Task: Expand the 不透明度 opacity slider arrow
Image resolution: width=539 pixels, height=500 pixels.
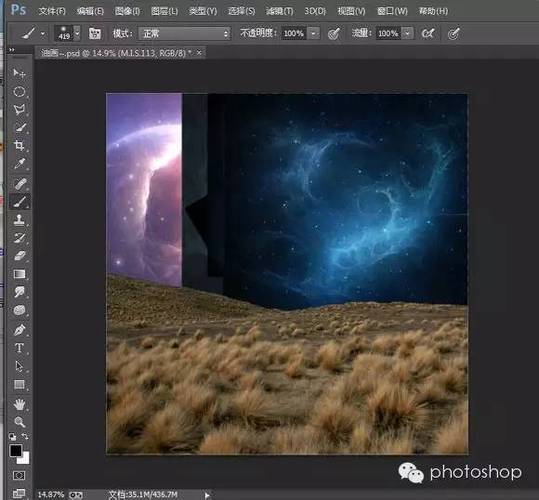Action: [x=314, y=33]
